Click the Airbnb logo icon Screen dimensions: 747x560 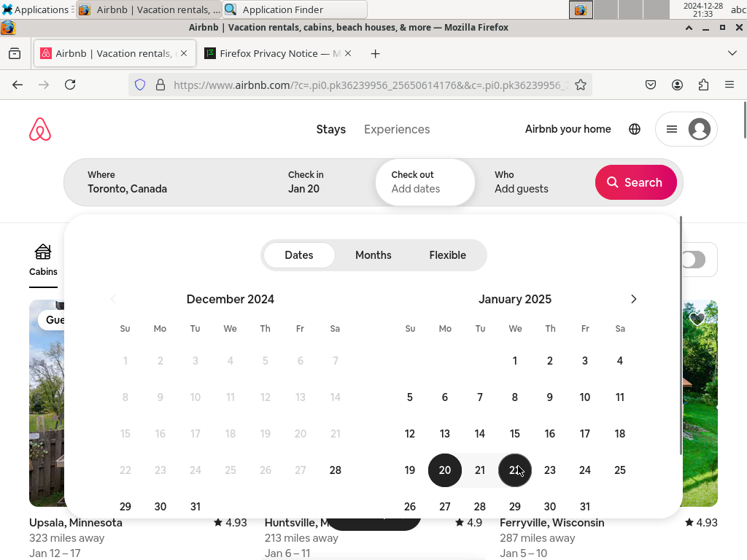click(x=40, y=129)
